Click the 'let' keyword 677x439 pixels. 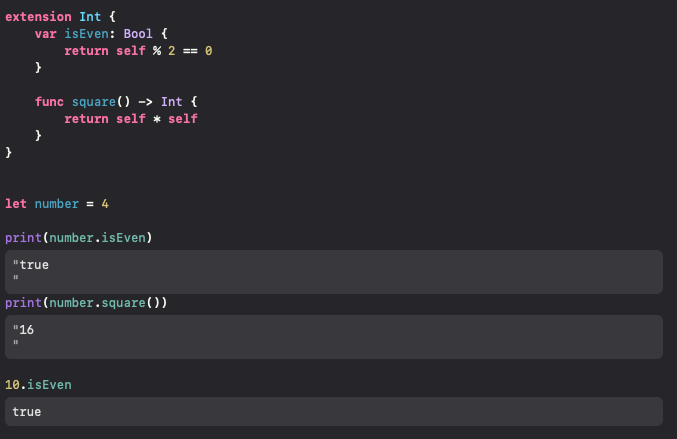click(x=16, y=204)
